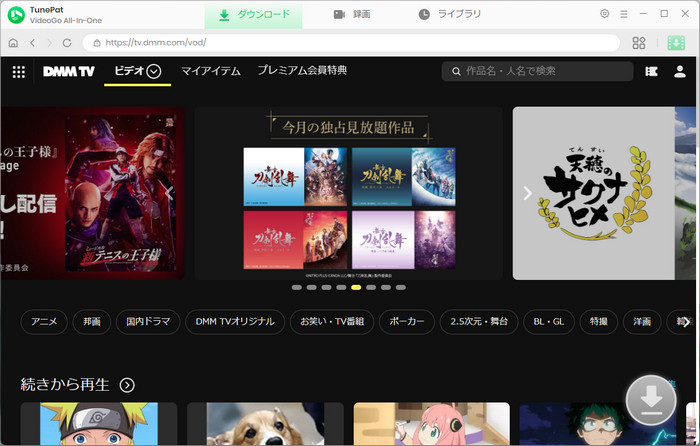This screenshot has width=700, height=446.
Task: Open the dark blue 刀剣乱舞 poster
Action: click(404, 177)
